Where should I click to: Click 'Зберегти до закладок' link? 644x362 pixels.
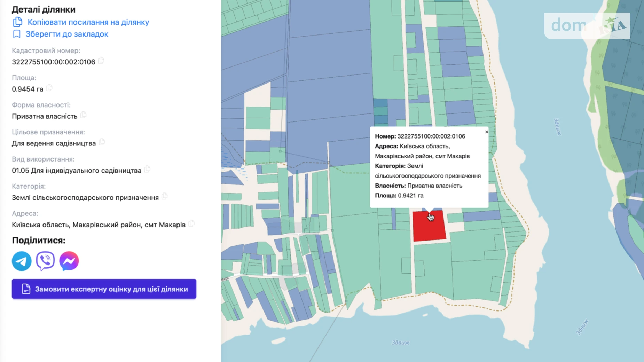[67, 34]
